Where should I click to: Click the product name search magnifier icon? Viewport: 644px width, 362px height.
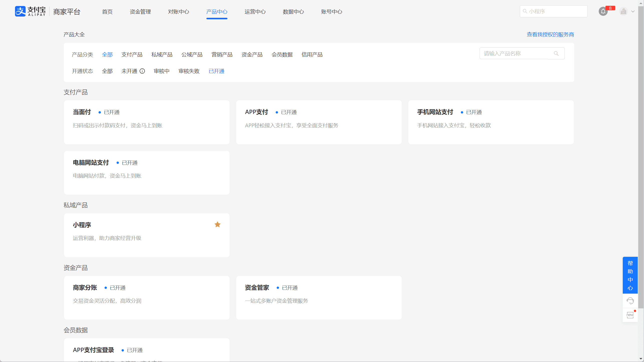pyautogui.click(x=556, y=53)
